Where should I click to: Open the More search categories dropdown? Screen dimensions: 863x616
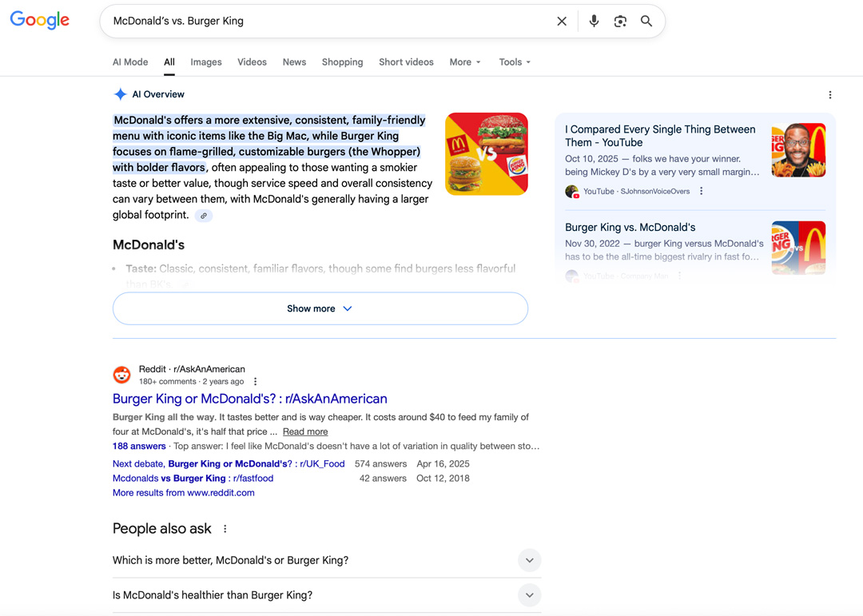click(x=464, y=62)
